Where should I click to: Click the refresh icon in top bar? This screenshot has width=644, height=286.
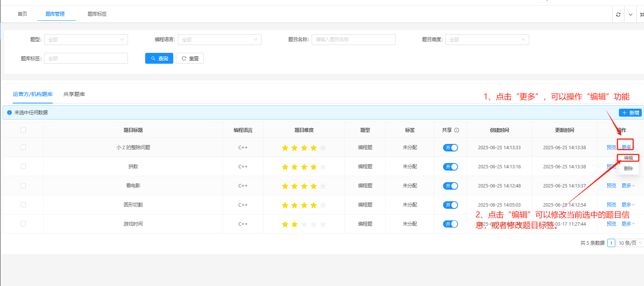click(x=618, y=15)
